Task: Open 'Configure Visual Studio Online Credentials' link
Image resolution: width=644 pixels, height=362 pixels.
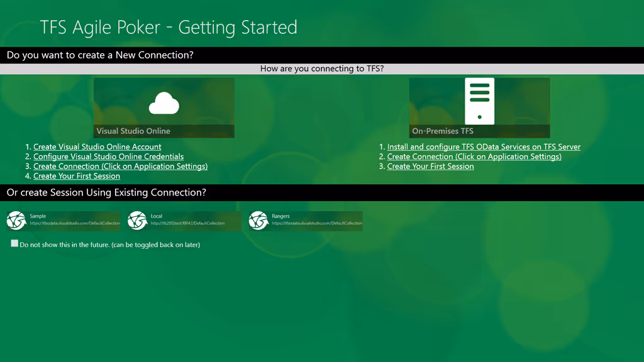Action: coord(108,156)
